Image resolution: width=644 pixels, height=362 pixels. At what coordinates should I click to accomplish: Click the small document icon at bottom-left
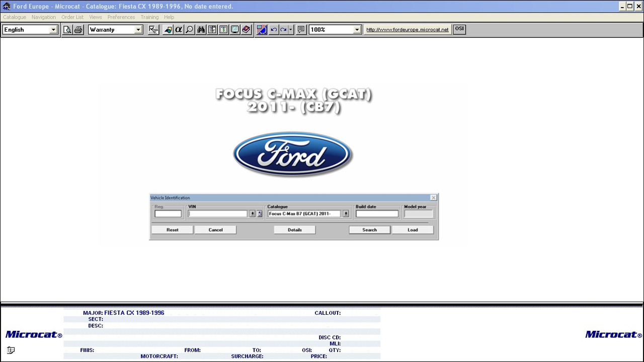(11, 350)
